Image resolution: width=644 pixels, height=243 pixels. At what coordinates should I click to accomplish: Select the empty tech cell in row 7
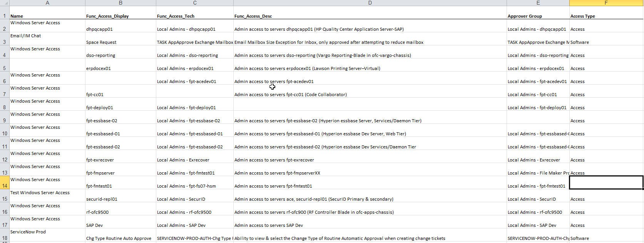pos(195,91)
